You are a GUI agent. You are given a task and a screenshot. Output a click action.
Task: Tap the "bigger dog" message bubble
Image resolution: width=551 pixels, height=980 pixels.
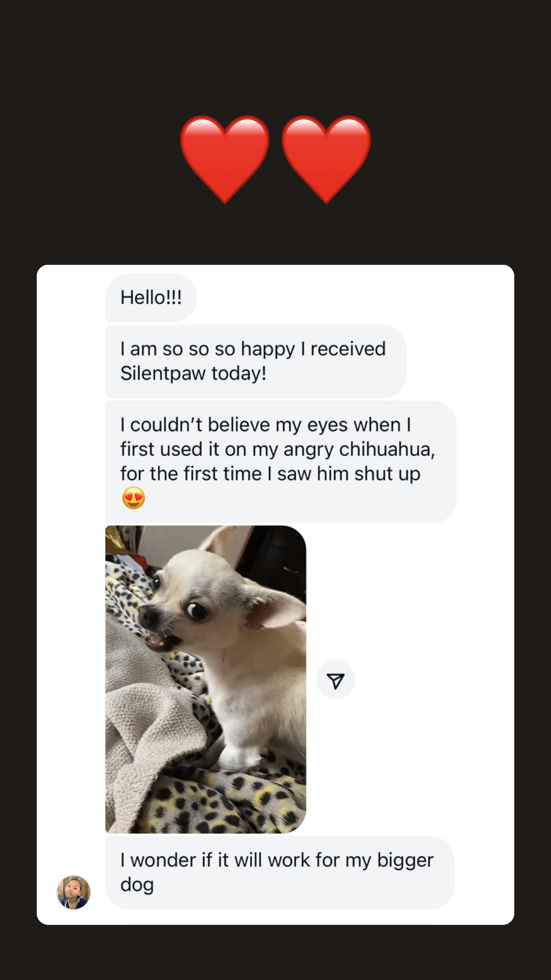point(279,872)
